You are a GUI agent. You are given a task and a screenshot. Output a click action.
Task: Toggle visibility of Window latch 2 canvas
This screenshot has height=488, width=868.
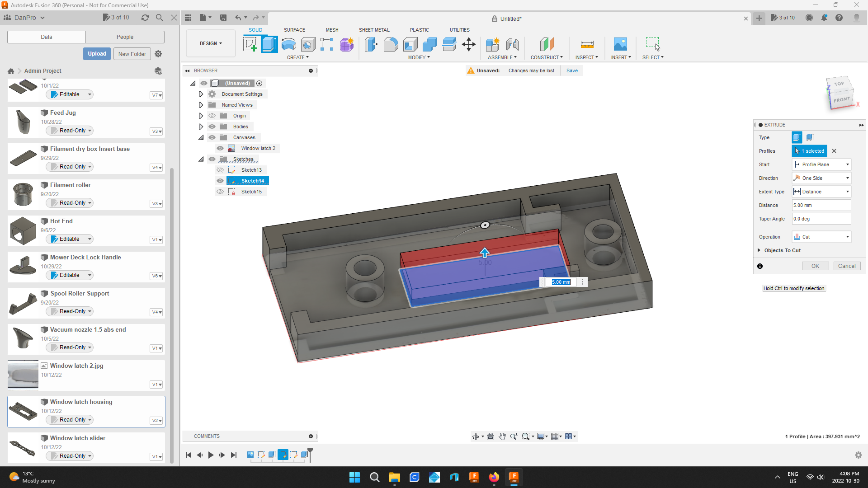[x=220, y=148]
